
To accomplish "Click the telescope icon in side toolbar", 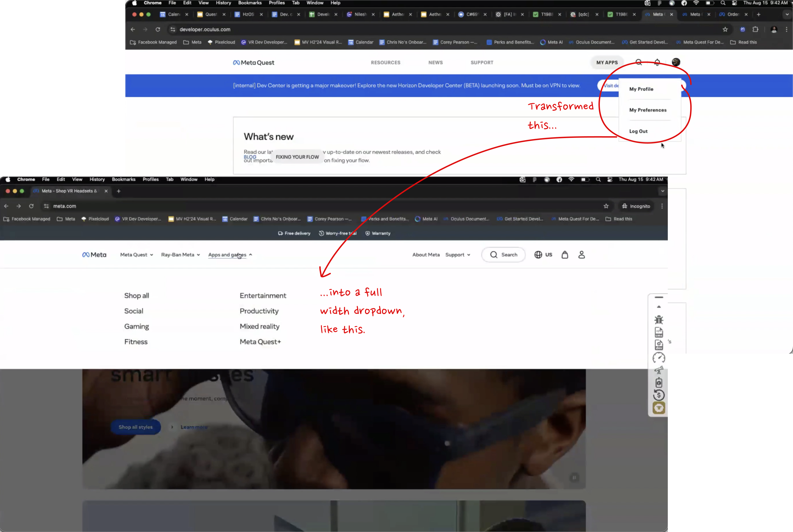I will (659, 370).
